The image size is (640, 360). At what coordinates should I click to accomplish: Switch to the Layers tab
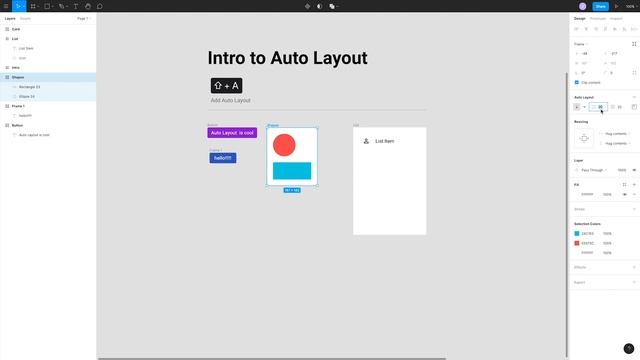pos(10,18)
